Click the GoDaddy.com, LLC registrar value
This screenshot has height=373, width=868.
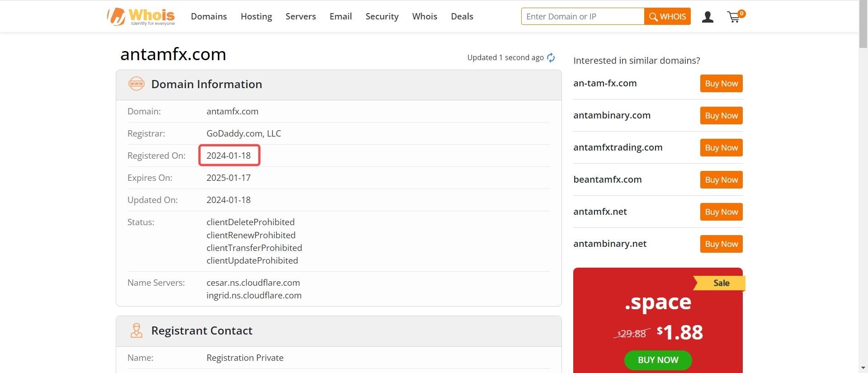tap(244, 133)
